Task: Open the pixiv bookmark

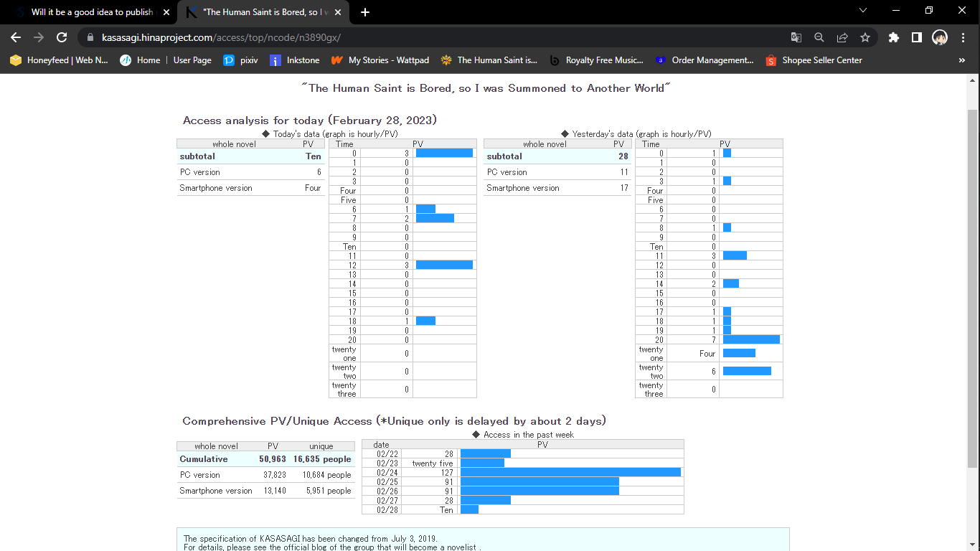Action: coord(240,60)
